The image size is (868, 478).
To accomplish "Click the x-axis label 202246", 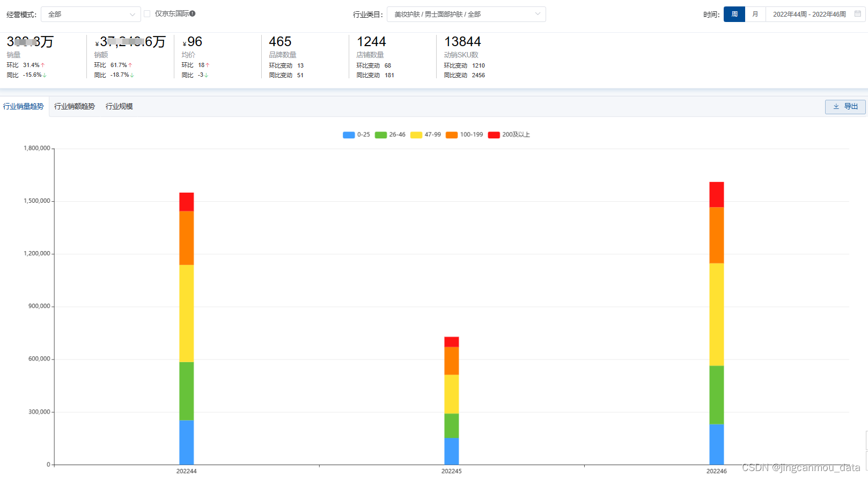I will click(717, 471).
